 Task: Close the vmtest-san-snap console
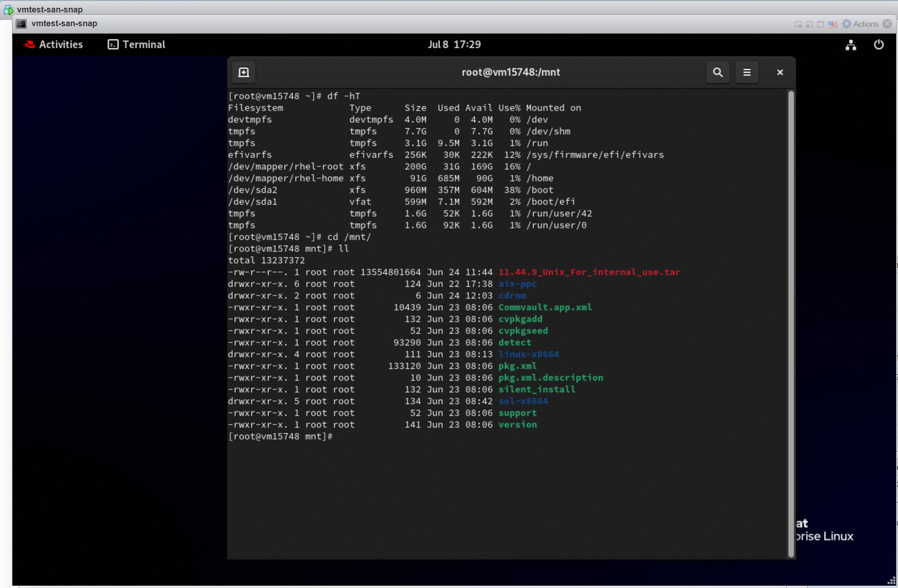887,24
